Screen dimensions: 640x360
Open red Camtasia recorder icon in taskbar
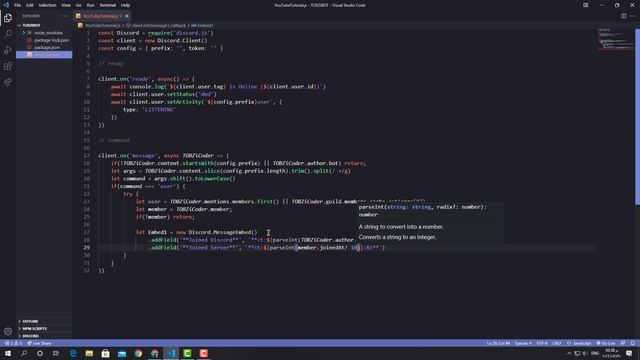pos(204,353)
